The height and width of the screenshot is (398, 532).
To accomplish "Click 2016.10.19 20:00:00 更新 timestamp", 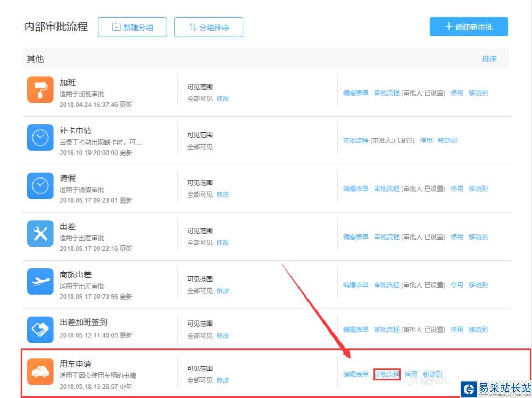I will tap(96, 153).
